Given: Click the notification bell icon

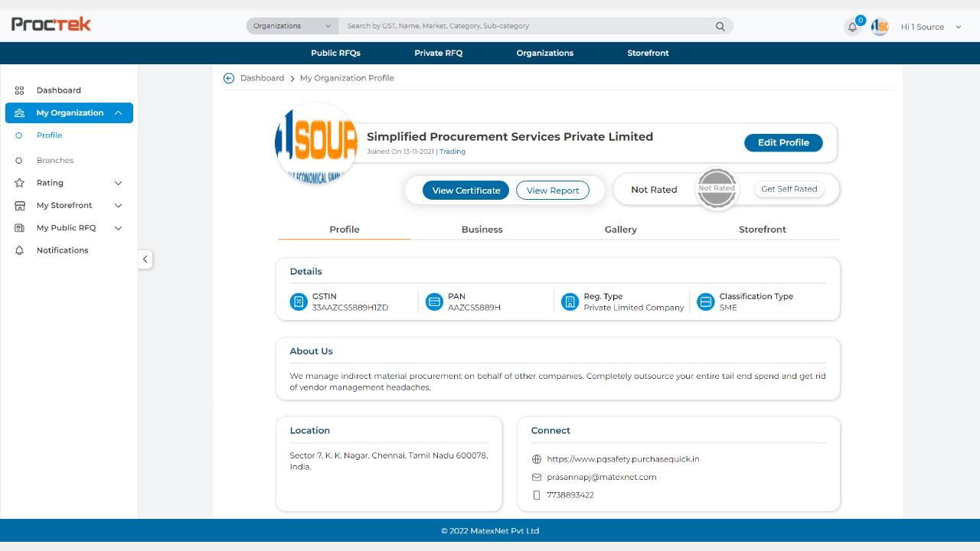Looking at the screenshot, I should 852,28.
